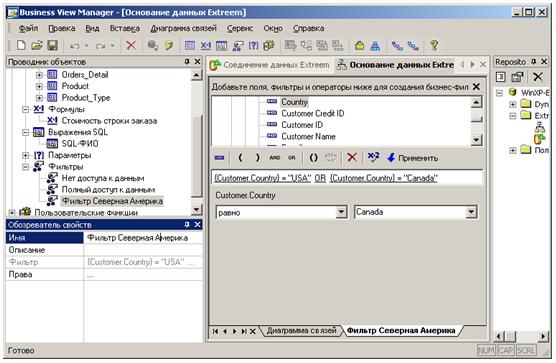Click the Insert data tables toolbar icon
Viewport: 556px width, 363px height.
pyautogui.click(x=189, y=45)
